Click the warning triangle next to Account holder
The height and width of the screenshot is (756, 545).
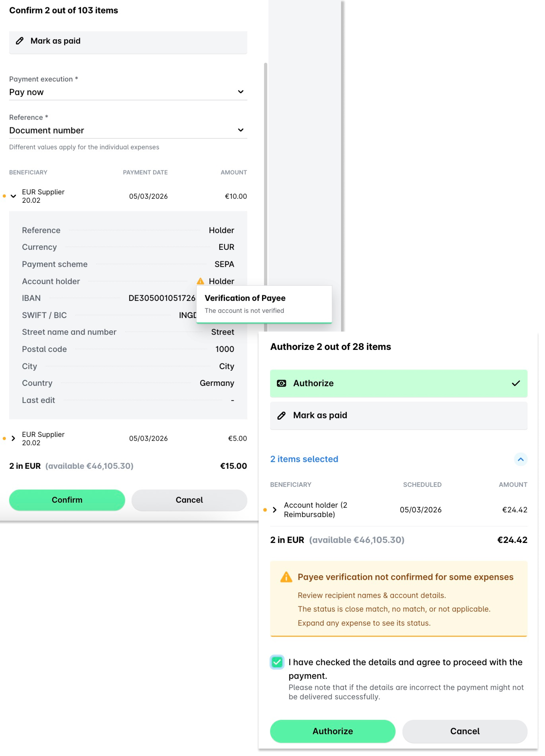(200, 281)
